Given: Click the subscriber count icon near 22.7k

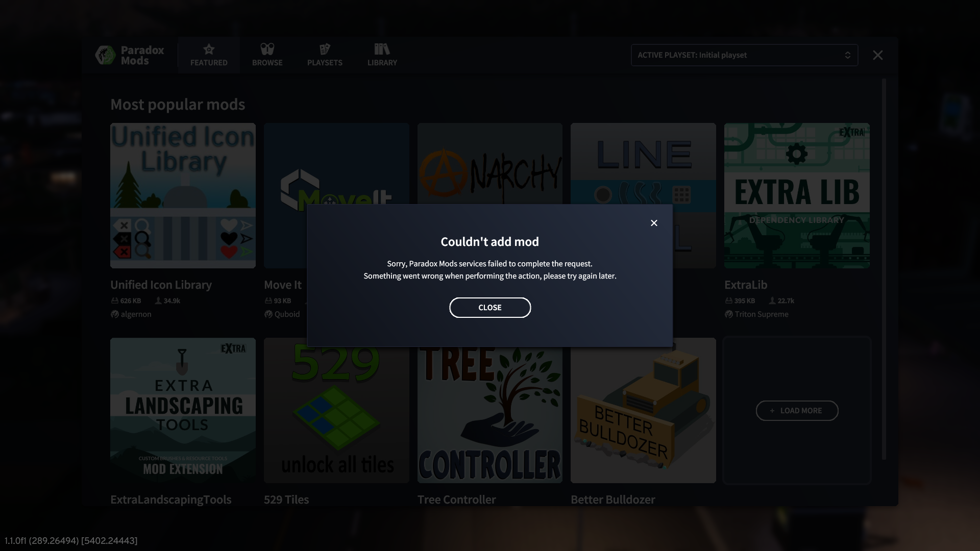Looking at the screenshot, I should pos(771,300).
